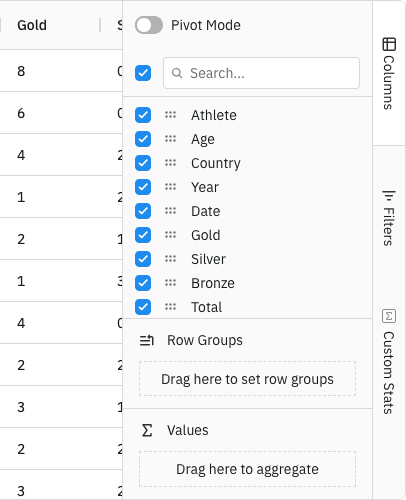Image resolution: width=406 pixels, height=500 pixels.
Task: Click the sigma Values icon
Action: [147, 430]
